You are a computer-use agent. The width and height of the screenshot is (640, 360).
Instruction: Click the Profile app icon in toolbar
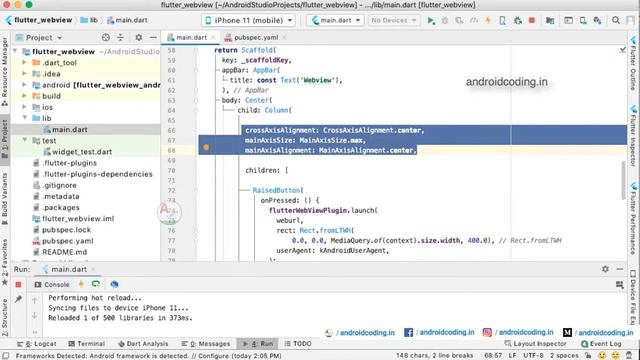point(473,20)
